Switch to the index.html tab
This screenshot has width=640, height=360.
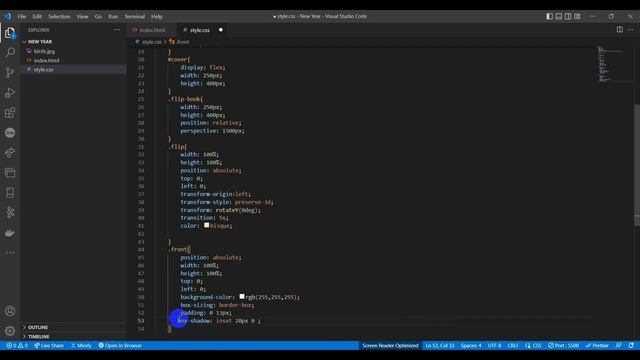pyautogui.click(x=152, y=30)
